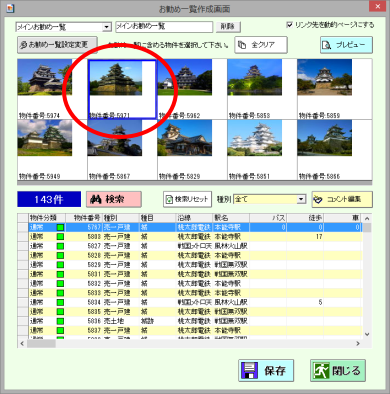The height and width of the screenshot is (394, 390).
Task: Click the floppy disk 保存 save button
Action: [266, 370]
